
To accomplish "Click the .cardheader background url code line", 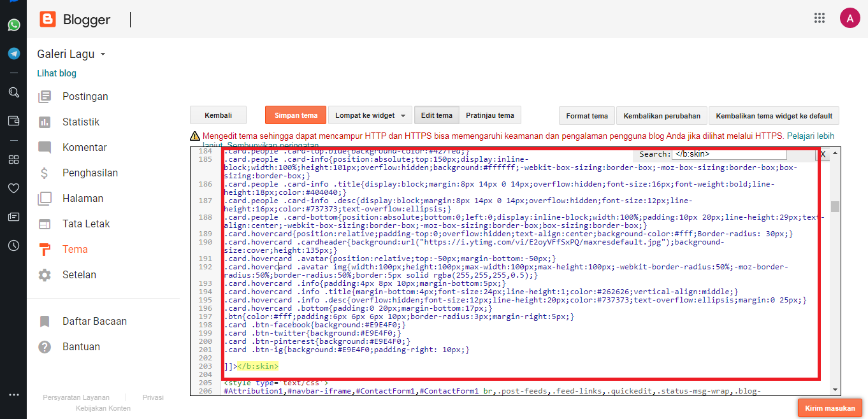I will tap(474, 246).
